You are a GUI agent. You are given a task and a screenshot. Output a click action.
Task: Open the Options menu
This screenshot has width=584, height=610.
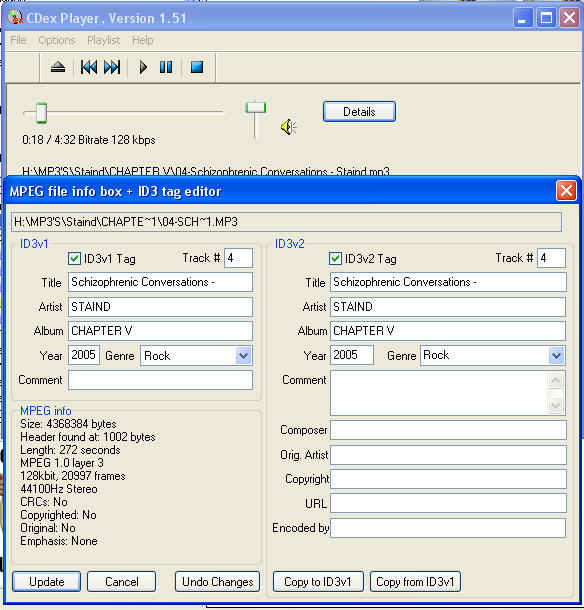coord(57,40)
